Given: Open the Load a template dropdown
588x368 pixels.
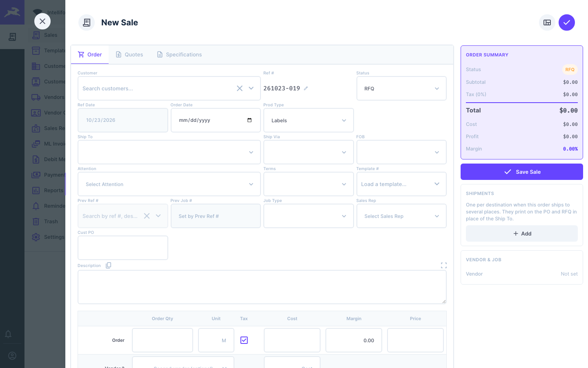Looking at the screenshot, I should coord(401,184).
